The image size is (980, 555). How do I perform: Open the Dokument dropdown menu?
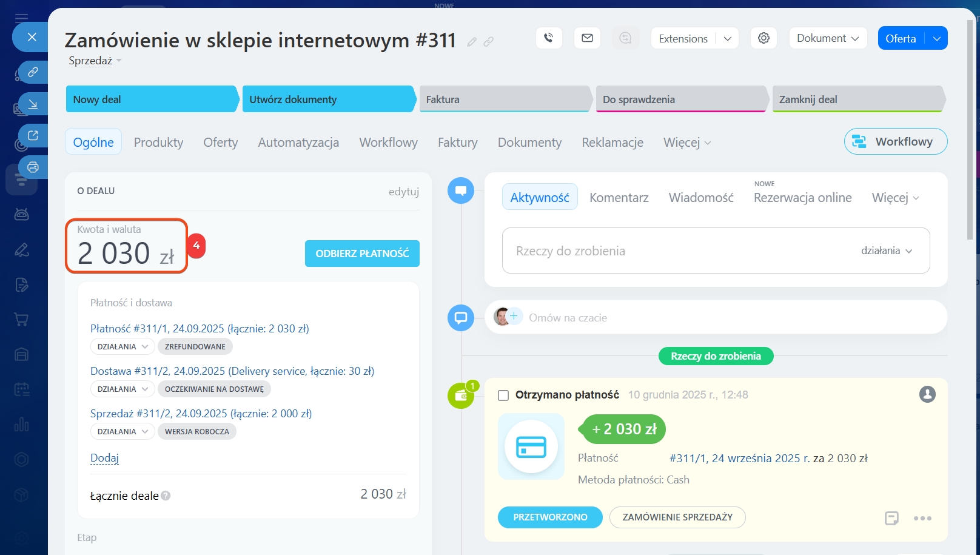[827, 38]
